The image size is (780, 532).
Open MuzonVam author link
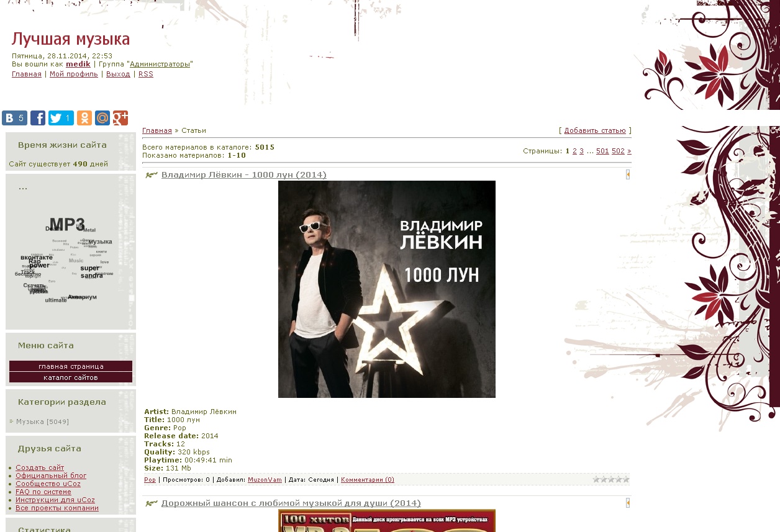point(265,479)
